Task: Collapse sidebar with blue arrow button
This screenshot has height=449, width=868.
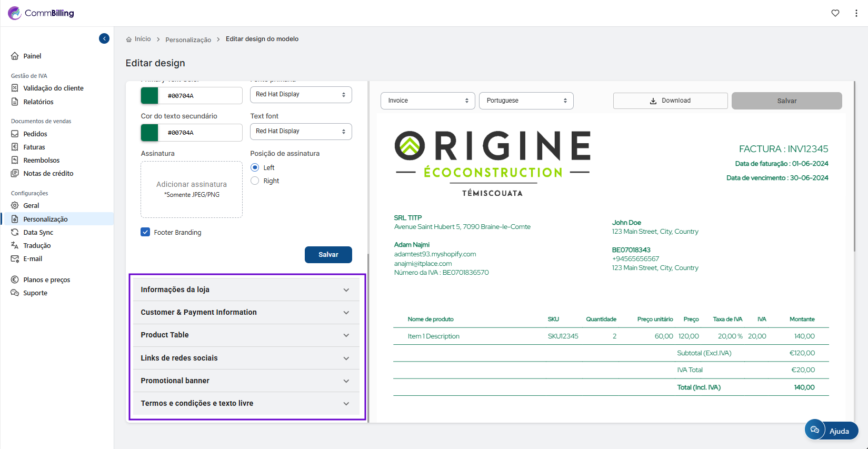Action: (x=104, y=38)
